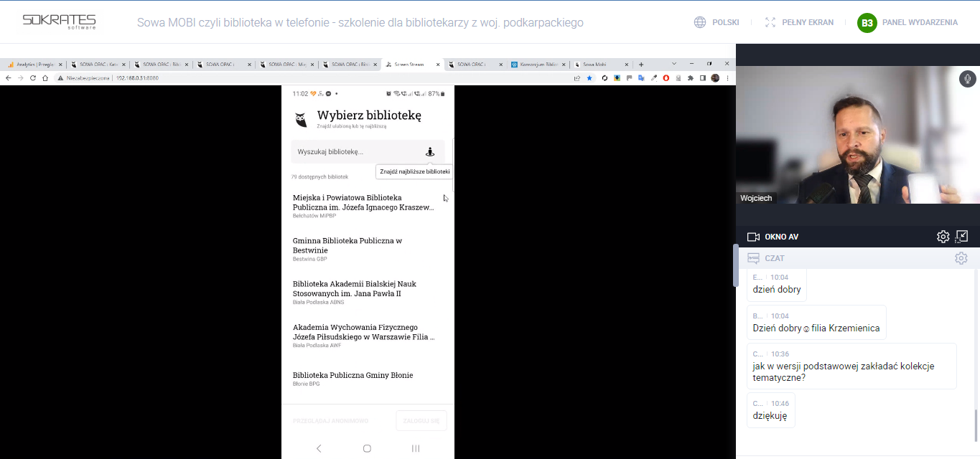This screenshot has height=459, width=980.
Task: Expand the browser tab search chevron
Action: coord(673,64)
